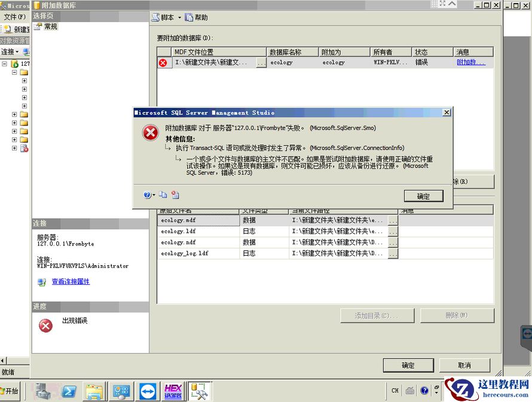Image resolution: width=532 pixels, height=402 pixels.
Task: Open Windows Explorer folder icon on the taskbar
Action: click(94, 391)
